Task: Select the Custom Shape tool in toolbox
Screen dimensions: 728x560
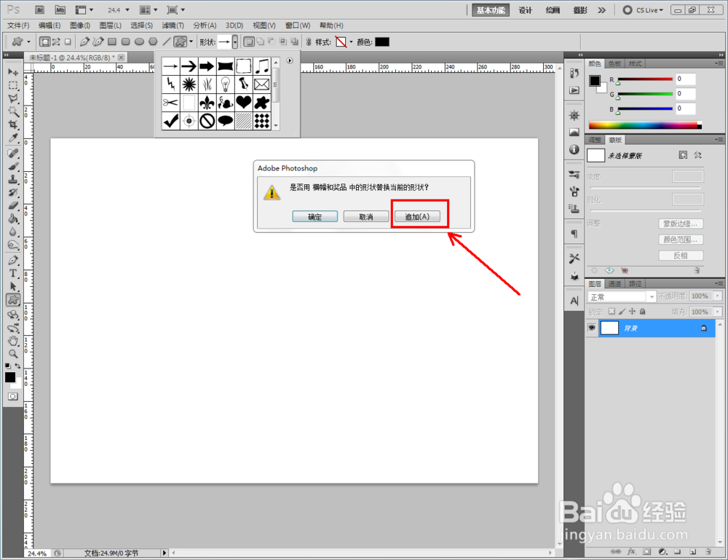Action: 13,300
